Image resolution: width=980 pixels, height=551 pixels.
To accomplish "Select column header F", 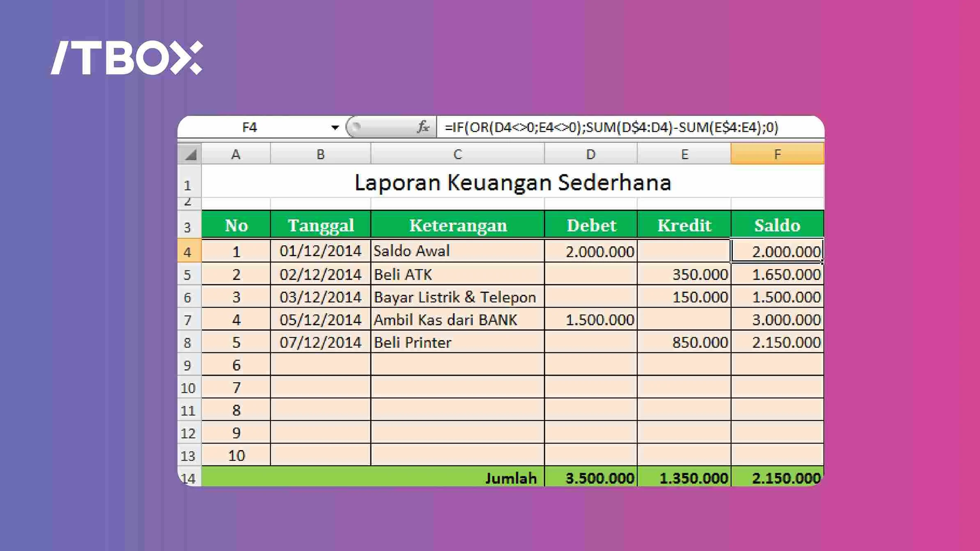I will pyautogui.click(x=777, y=155).
